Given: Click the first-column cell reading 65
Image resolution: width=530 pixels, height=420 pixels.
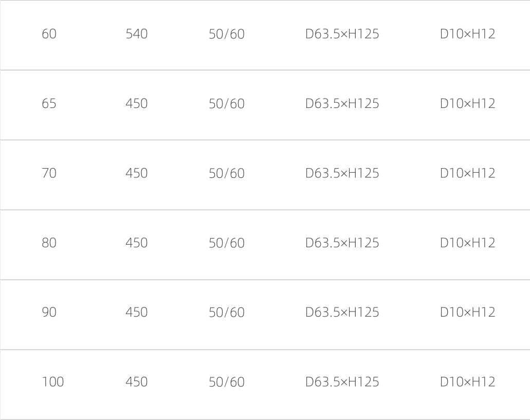Looking at the screenshot, I should coord(49,104).
